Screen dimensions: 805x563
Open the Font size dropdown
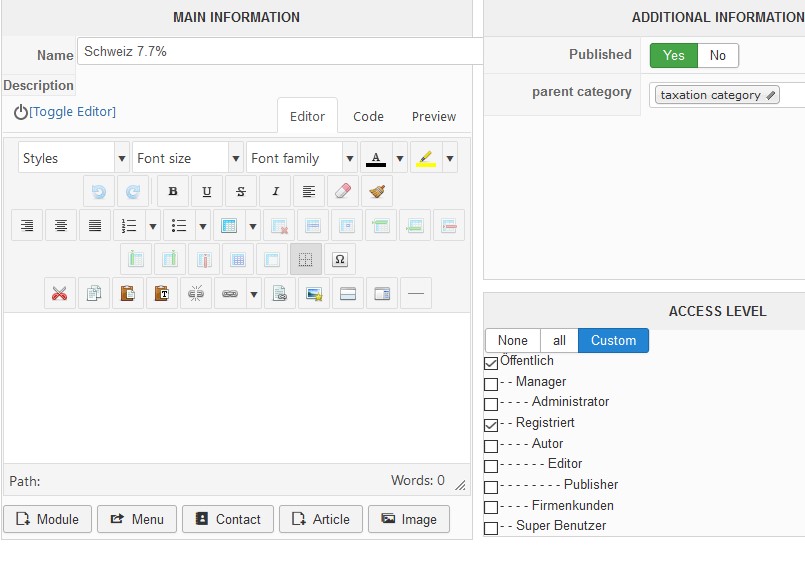point(187,159)
